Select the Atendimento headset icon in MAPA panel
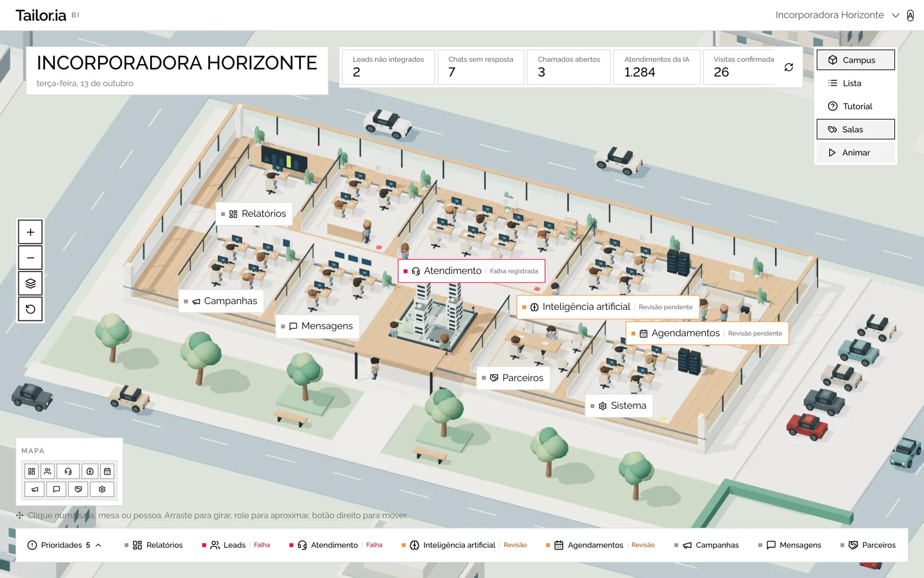 click(68, 471)
